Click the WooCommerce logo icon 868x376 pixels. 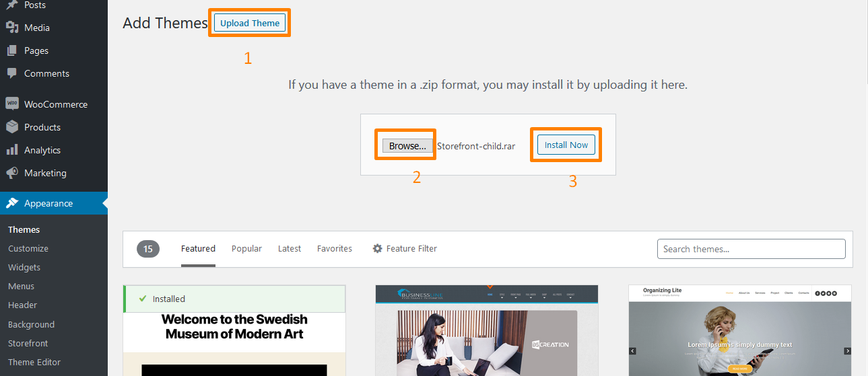(12, 104)
